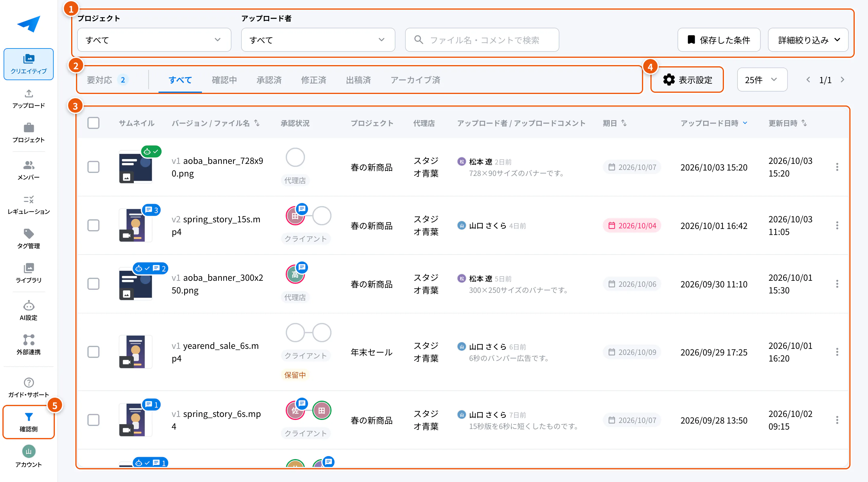Image resolution: width=868 pixels, height=482 pixels.
Task: Go to プロジェクト in the sidebar
Action: [x=29, y=133]
